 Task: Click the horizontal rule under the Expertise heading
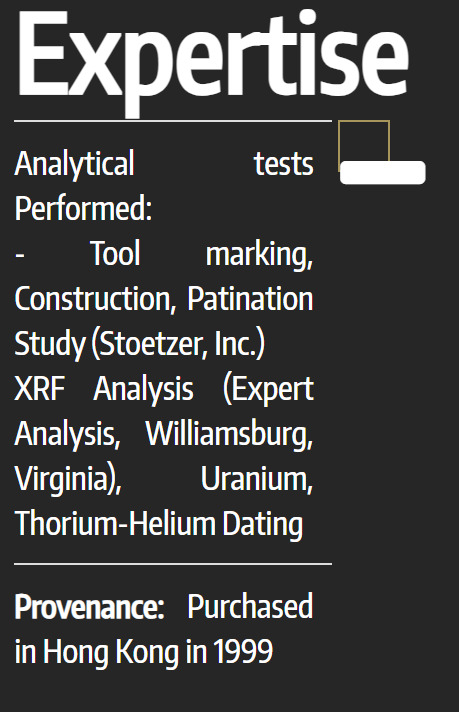(173, 121)
